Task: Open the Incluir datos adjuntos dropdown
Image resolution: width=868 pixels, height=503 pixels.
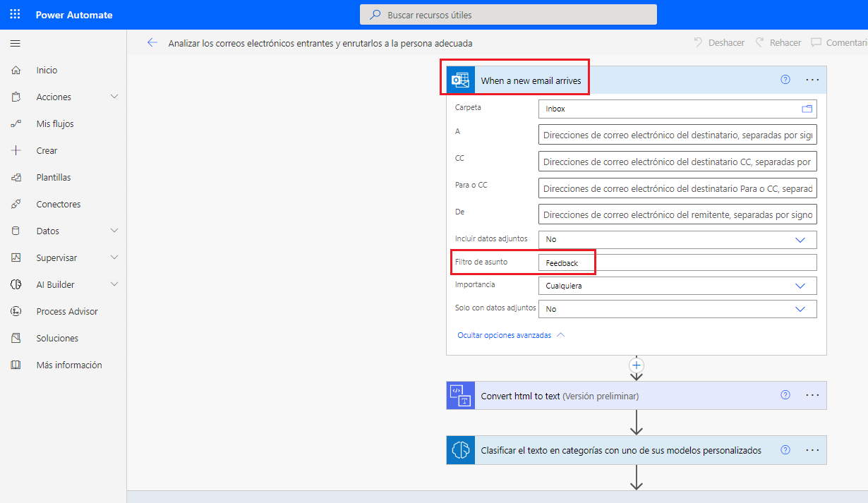Action: click(677, 240)
